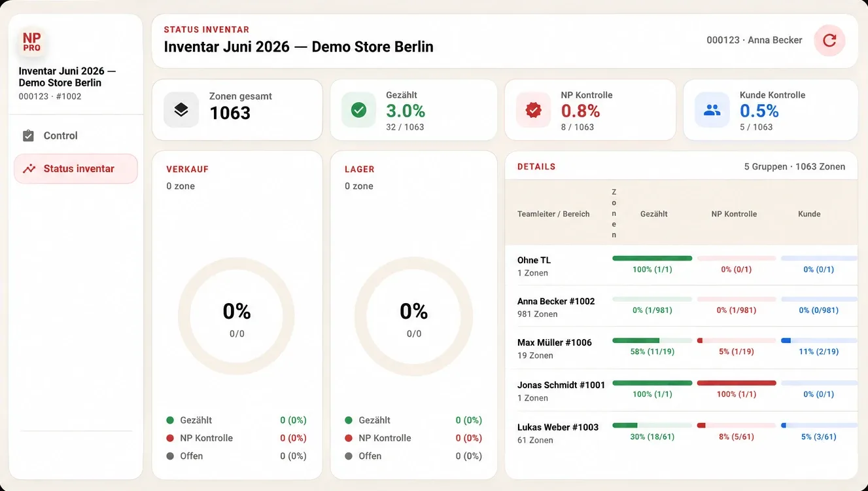Click the NP PRO app logo
Screen dimensions: 868x491
tap(31, 43)
